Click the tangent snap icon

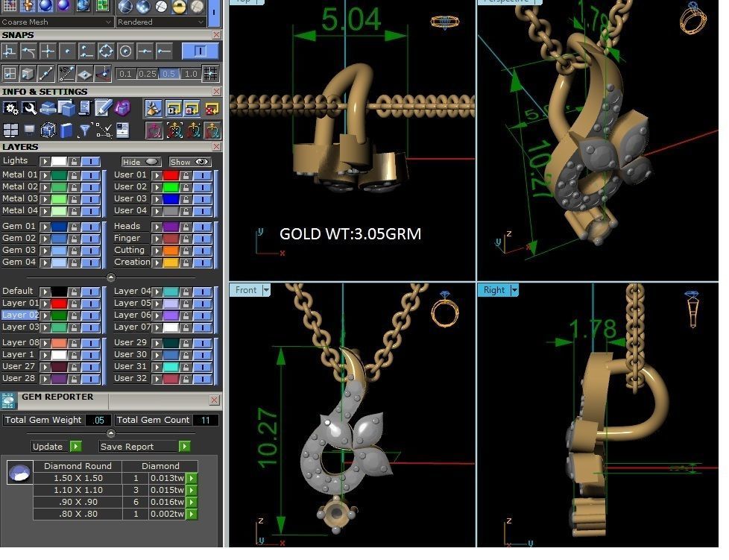(x=29, y=51)
